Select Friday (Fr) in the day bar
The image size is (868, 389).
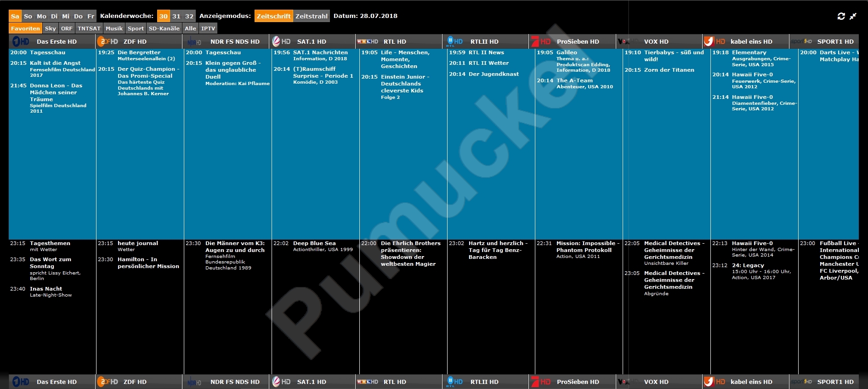click(x=91, y=16)
